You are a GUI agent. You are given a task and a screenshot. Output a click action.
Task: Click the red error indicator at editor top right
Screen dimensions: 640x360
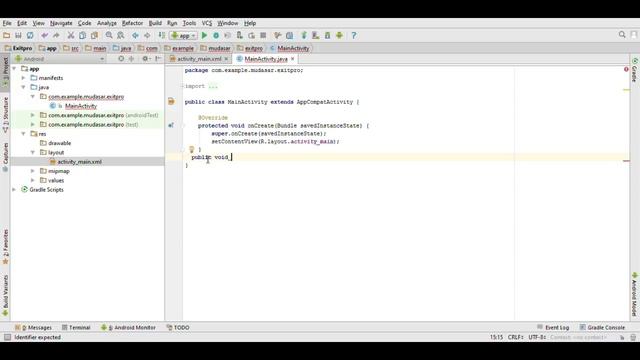pos(626,69)
